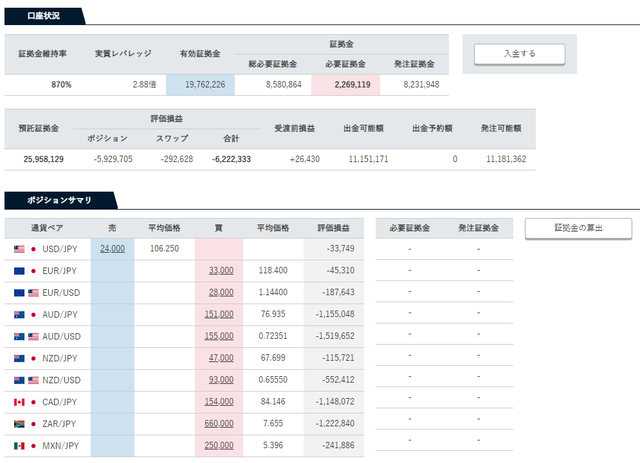The height and width of the screenshot is (463, 640).
Task: Click the EU flag icon in the EUR/JPY row
Action: coord(19,271)
